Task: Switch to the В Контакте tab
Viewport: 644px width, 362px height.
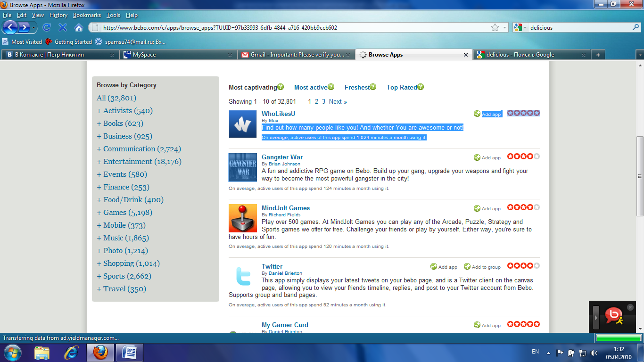Action: 60,55
